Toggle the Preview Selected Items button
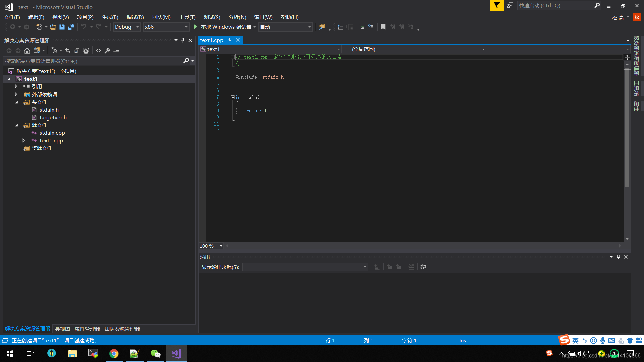The width and height of the screenshot is (644, 362). point(116,51)
